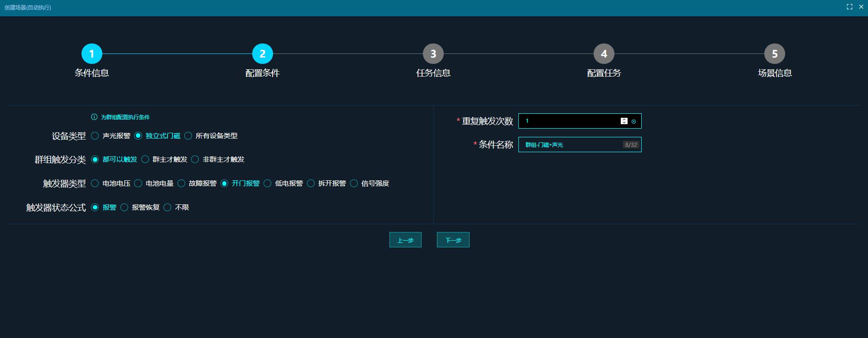Image resolution: width=868 pixels, height=338 pixels.
Task: Click the step 5 场景信息 circle
Action: pyautogui.click(x=775, y=54)
